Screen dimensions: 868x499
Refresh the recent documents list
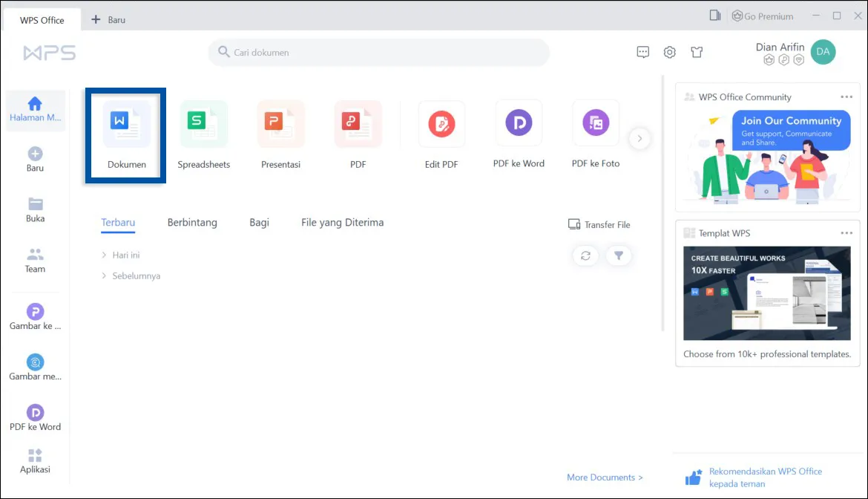pyautogui.click(x=585, y=255)
